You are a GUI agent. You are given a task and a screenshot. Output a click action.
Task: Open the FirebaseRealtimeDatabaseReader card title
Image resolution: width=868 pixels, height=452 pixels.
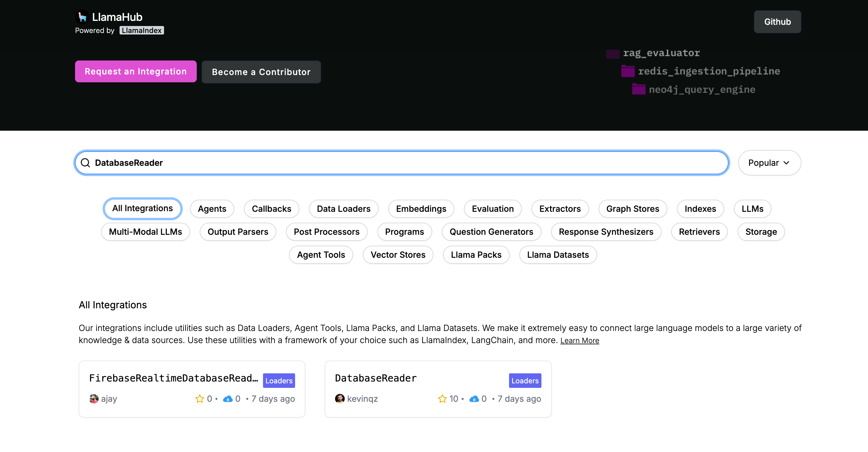click(173, 378)
